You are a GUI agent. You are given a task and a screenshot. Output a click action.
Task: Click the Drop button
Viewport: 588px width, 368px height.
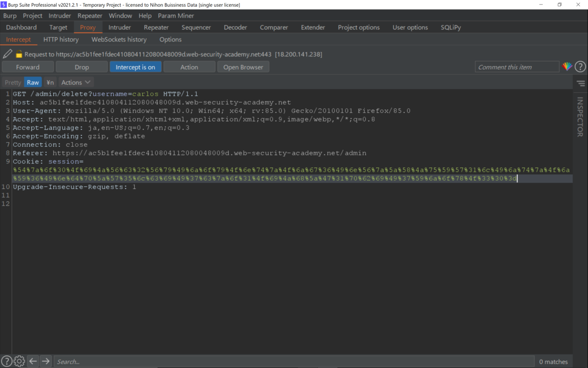(x=82, y=67)
